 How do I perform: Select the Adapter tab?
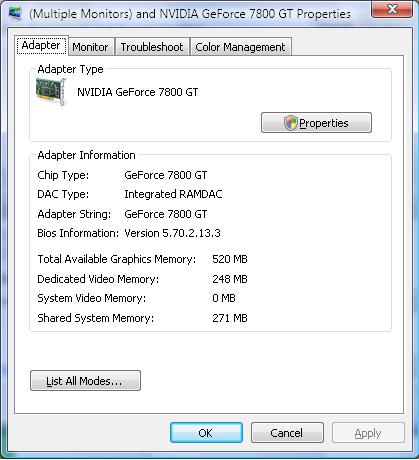(41, 45)
